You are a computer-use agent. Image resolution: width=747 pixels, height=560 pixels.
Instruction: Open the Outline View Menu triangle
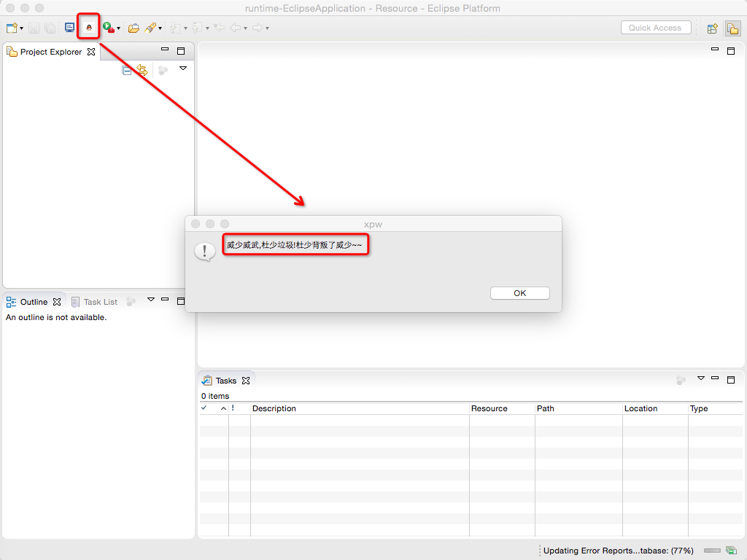pos(151,300)
